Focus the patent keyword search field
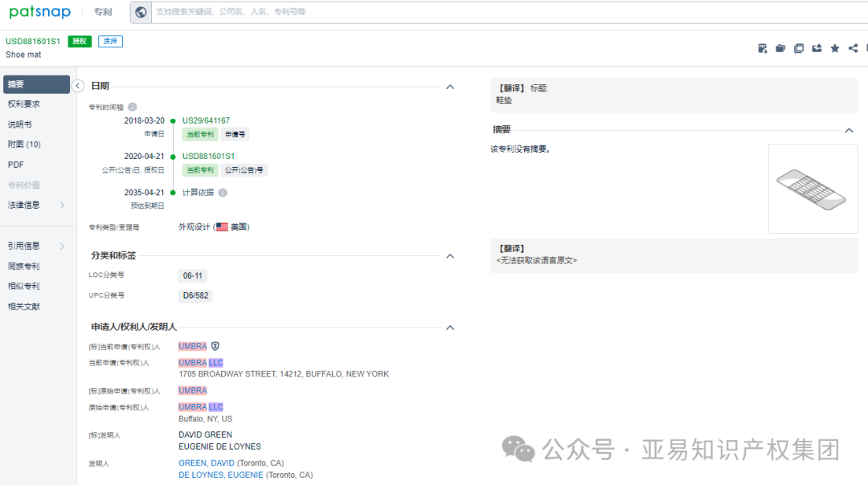868x485 pixels. (x=510, y=11)
